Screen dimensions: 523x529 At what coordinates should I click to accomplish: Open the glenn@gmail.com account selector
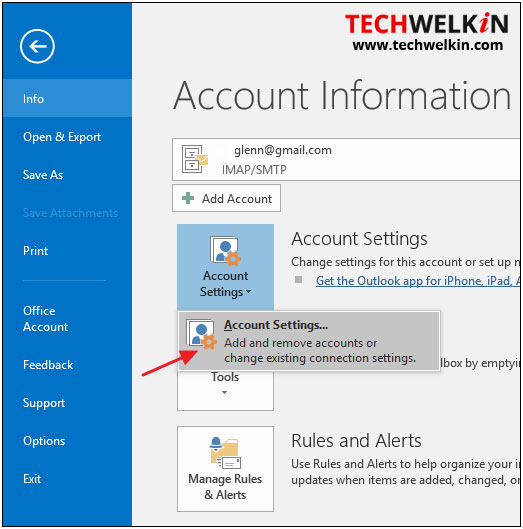pos(346,159)
